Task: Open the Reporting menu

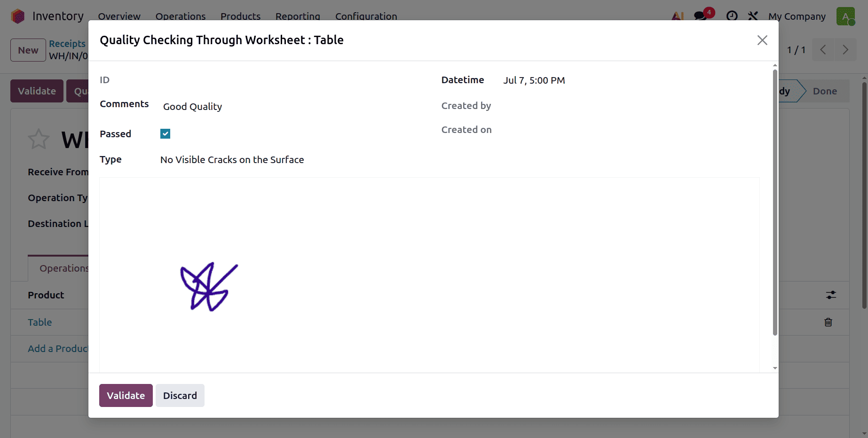Action: 298,16
